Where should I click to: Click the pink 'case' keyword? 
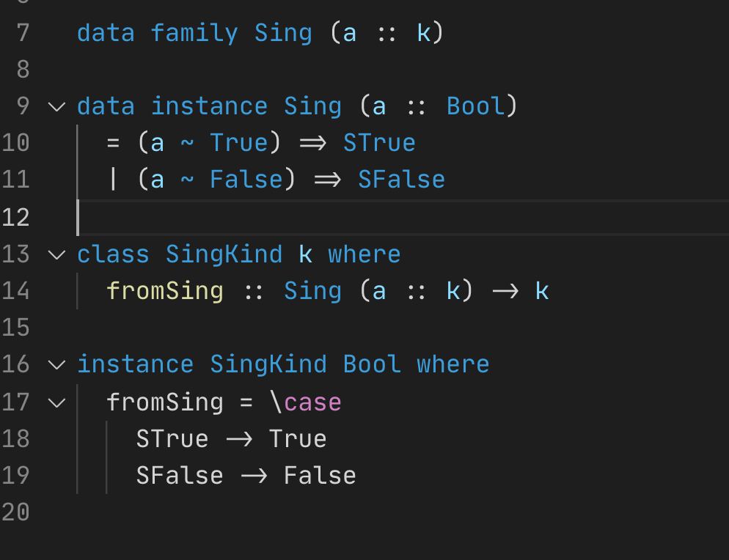click(x=312, y=402)
